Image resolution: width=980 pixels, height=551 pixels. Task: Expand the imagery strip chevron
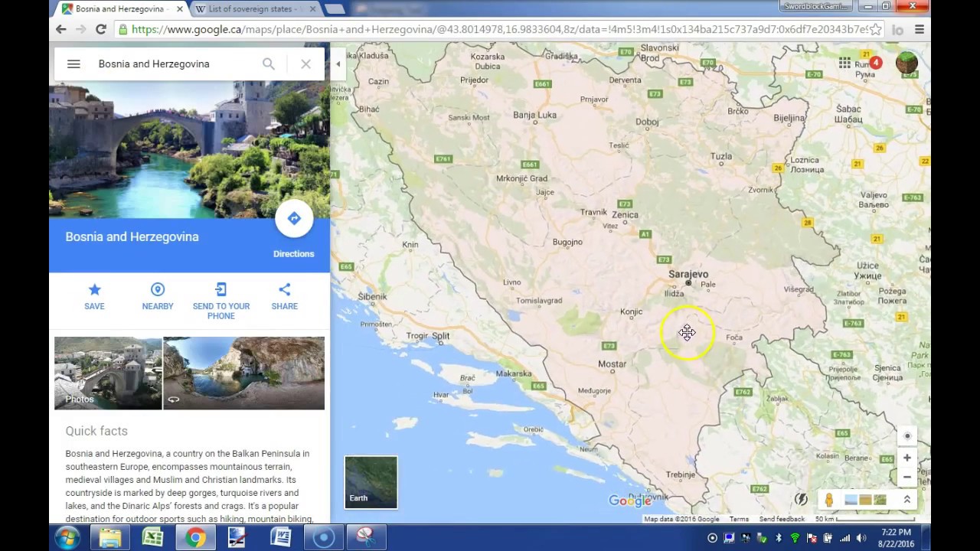tap(906, 500)
